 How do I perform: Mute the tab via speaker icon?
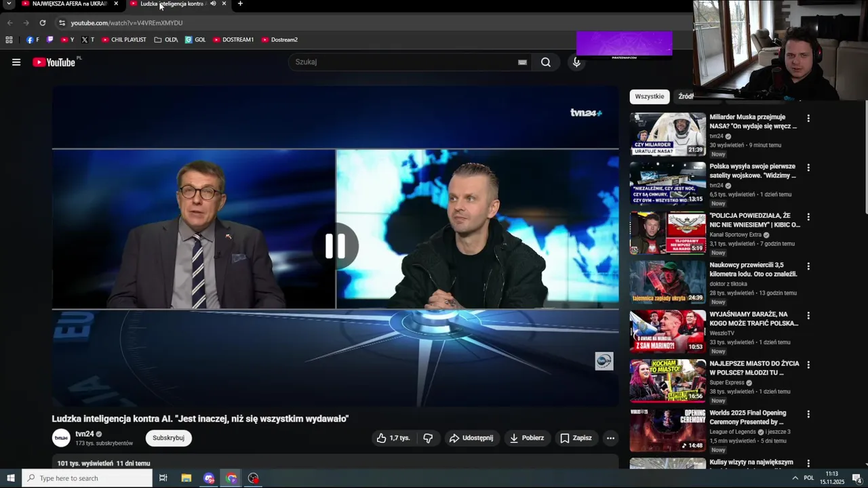click(x=213, y=3)
